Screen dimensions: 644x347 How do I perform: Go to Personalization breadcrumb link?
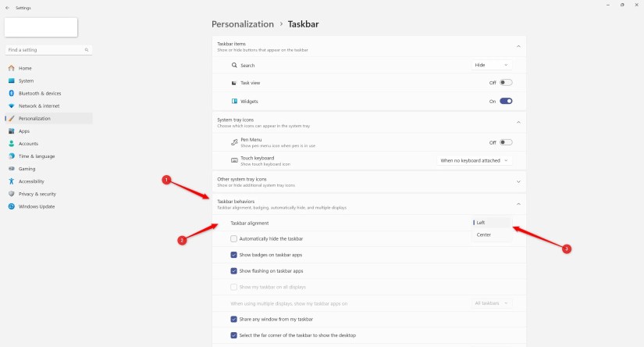242,24
